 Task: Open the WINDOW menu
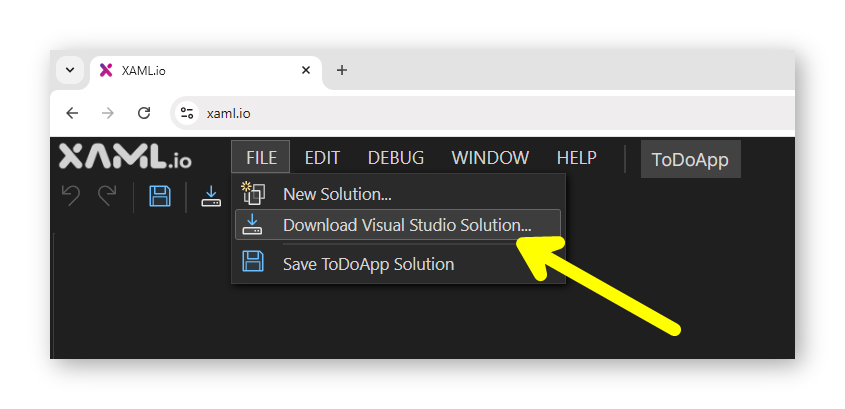[x=490, y=157]
